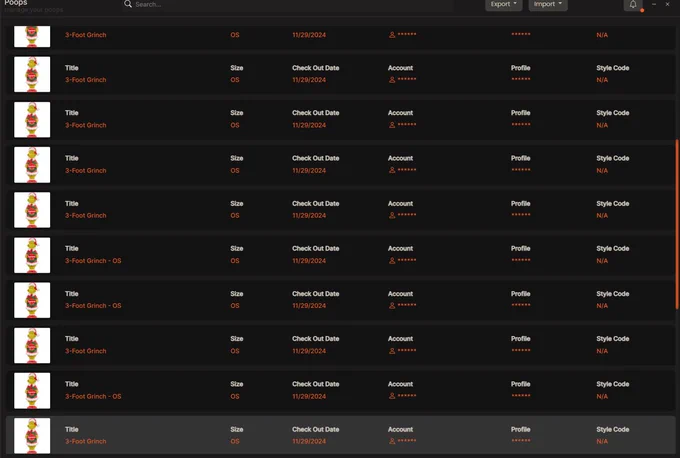Click thumbnail of first 3-Foot Grinch - OS row
This screenshot has width=680, height=458.
coord(32,255)
